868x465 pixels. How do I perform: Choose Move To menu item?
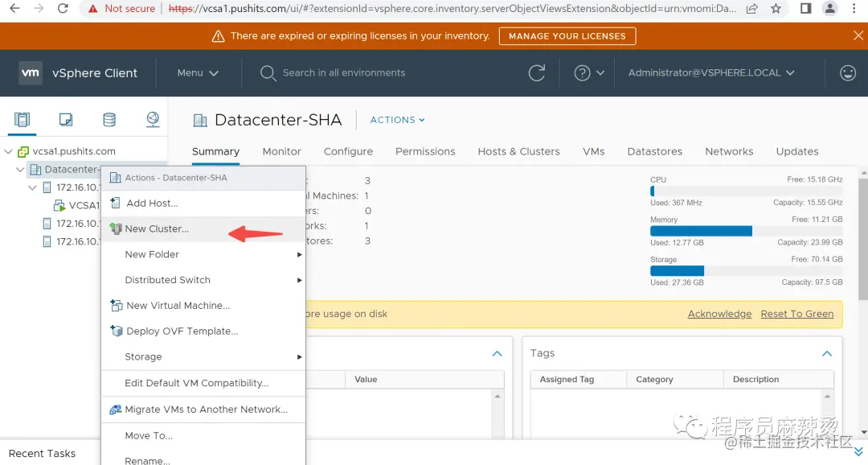(203, 435)
